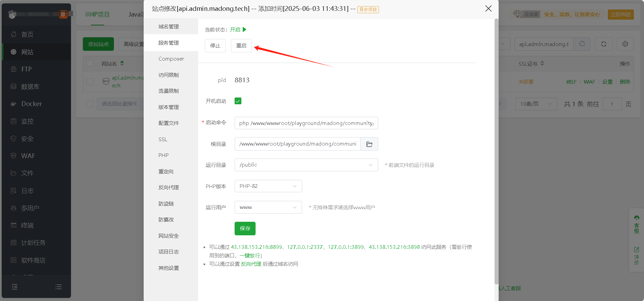Expand the PHP版本 PHP-82 dropdown
Viewport: 644px width, 301px height.
point(268,186)
